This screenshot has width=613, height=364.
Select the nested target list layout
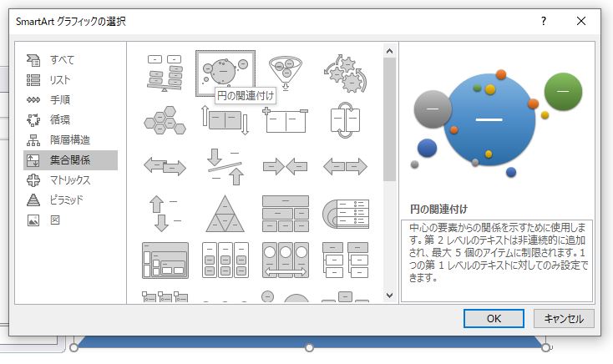pyautogui.click(x=345, y=214)
